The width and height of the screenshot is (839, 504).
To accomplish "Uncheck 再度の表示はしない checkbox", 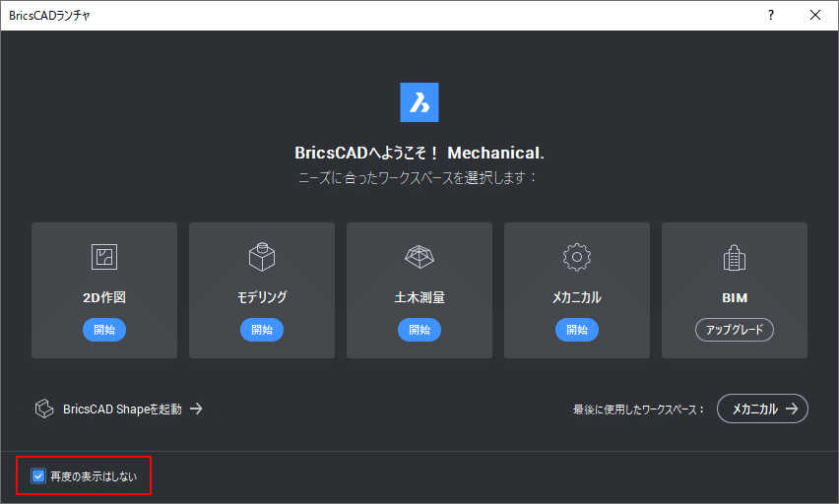I will [38, 475].
